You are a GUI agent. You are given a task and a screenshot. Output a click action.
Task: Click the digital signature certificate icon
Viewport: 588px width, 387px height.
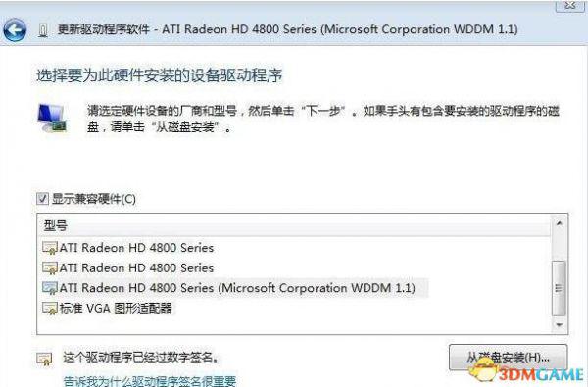click(x=44, y=359)
